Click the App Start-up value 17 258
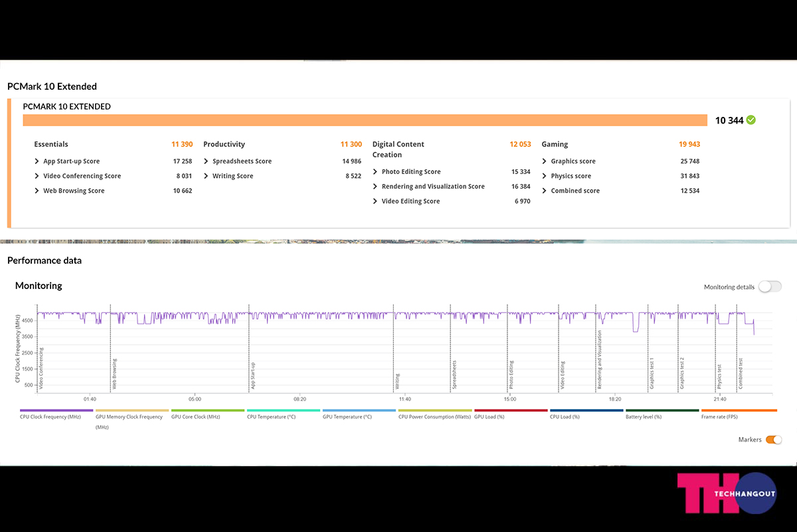 click(x=183, y=161)
